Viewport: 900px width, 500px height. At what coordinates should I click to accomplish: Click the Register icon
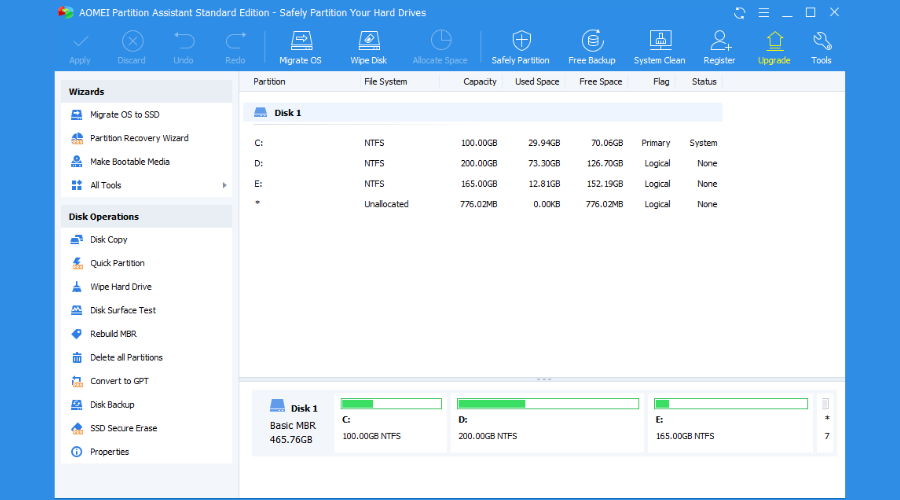coord(720,41)
